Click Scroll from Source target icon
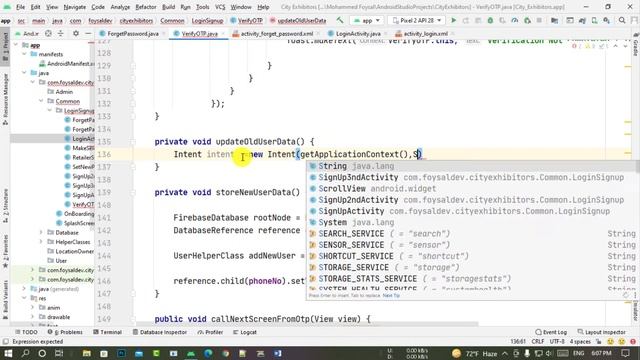The image size is (640, 360). coord(48,33)
